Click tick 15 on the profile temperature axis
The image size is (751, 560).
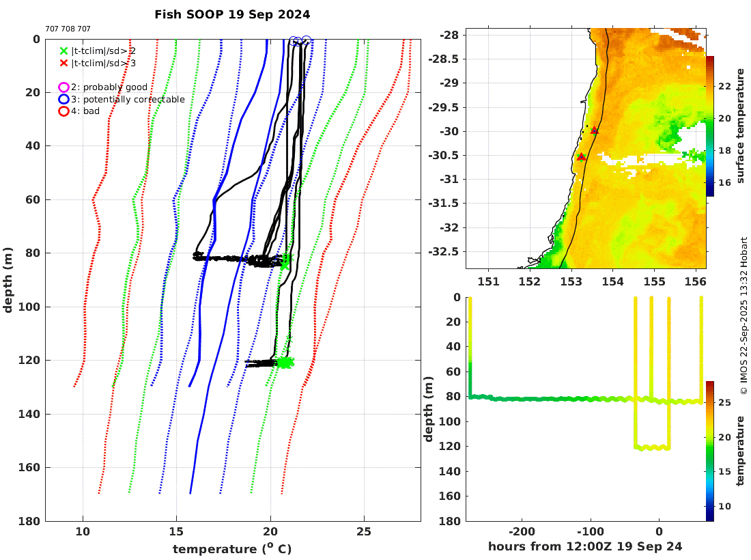176,531
